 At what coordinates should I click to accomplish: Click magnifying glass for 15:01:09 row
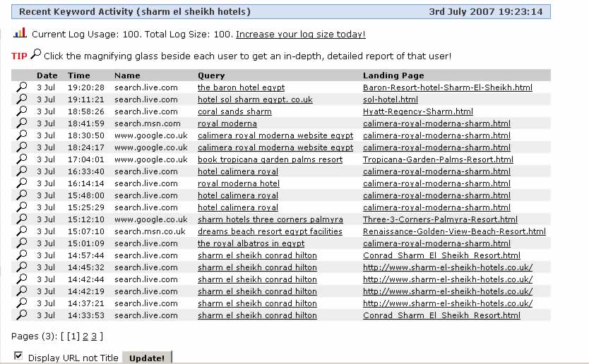click(22, 243)
